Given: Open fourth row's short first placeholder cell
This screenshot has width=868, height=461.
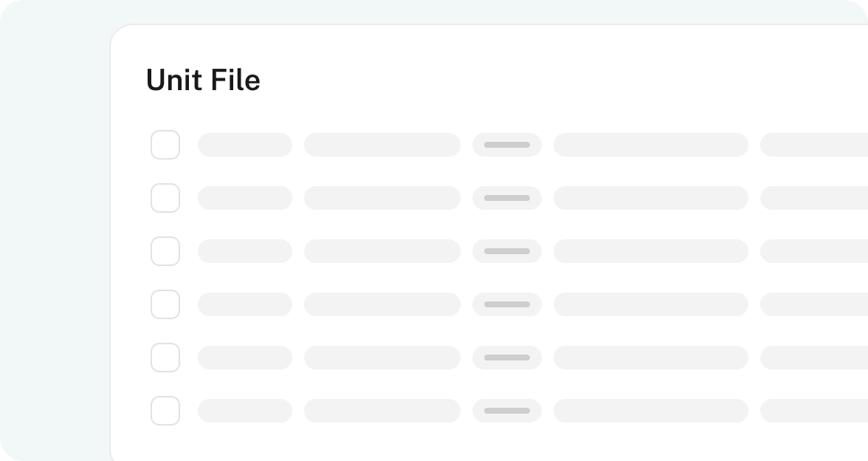Looking at the screenshot, I should tap(245, 304).
